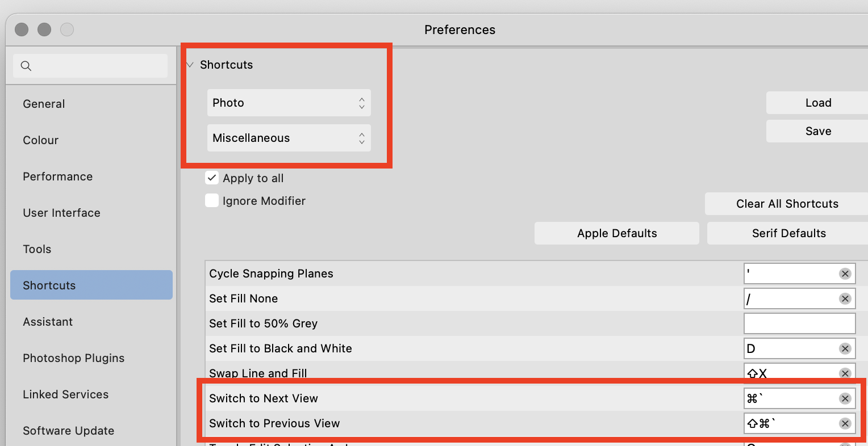Clear the Set Fill to Black and White shortcut
Screen dimensions: 868x446
click(x=845, y=349)
